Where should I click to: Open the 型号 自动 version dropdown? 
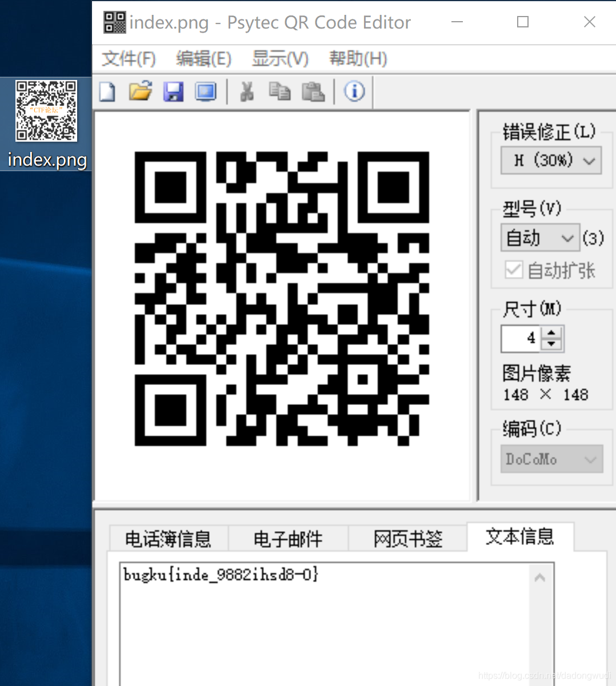pyautogui.click(x=540, y=238)
